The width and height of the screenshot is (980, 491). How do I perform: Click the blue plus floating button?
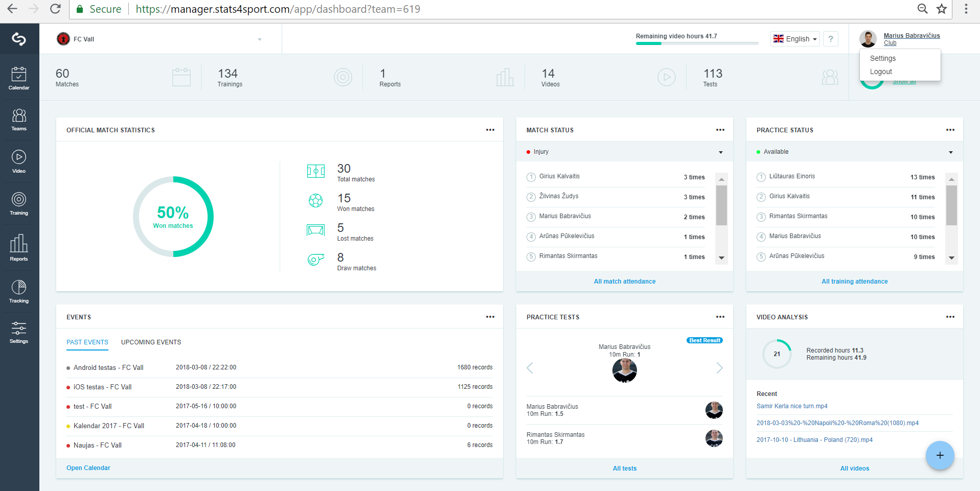(x=940, y=455)
